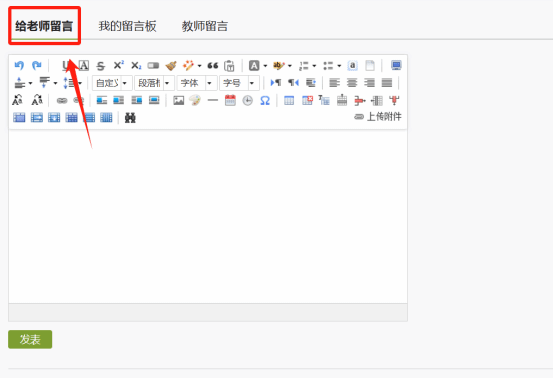Click the undo arrow icon

pyautogui.click(x=19, y=65)
